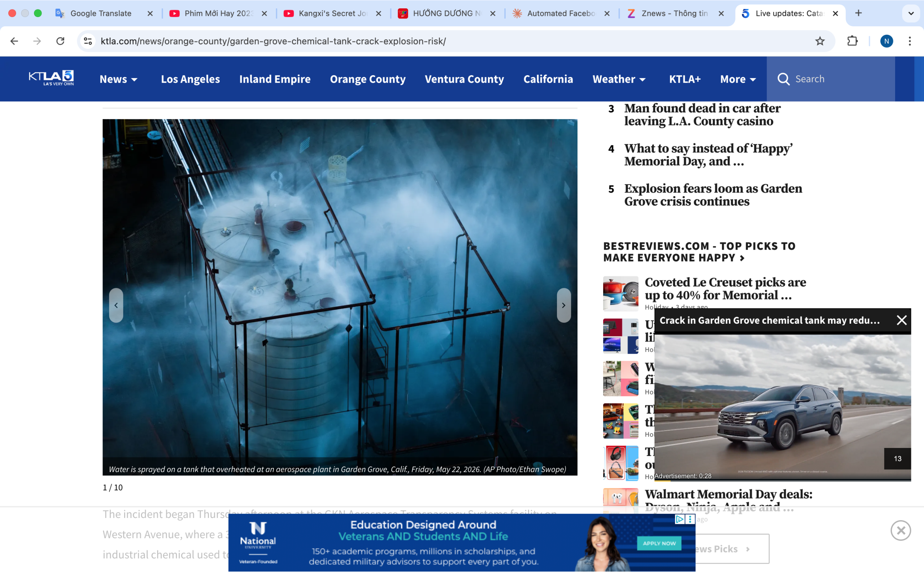Reload the KTLA page
Screen dimensions: 924x578
point(60,41)
